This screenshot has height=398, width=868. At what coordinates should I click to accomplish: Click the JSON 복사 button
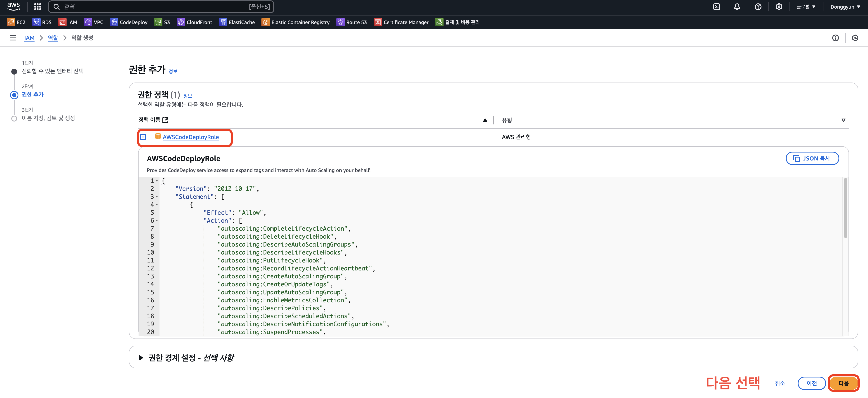pos(812,158)
